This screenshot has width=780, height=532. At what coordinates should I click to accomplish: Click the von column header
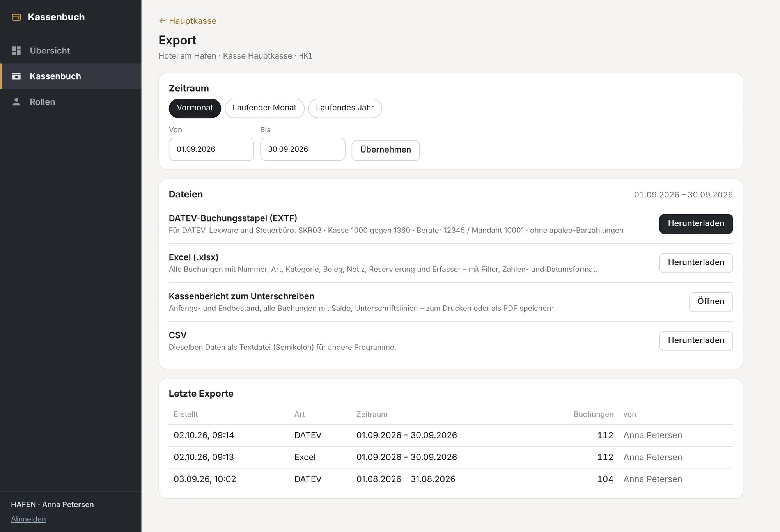pyautogui.click(x=629, y=414)
